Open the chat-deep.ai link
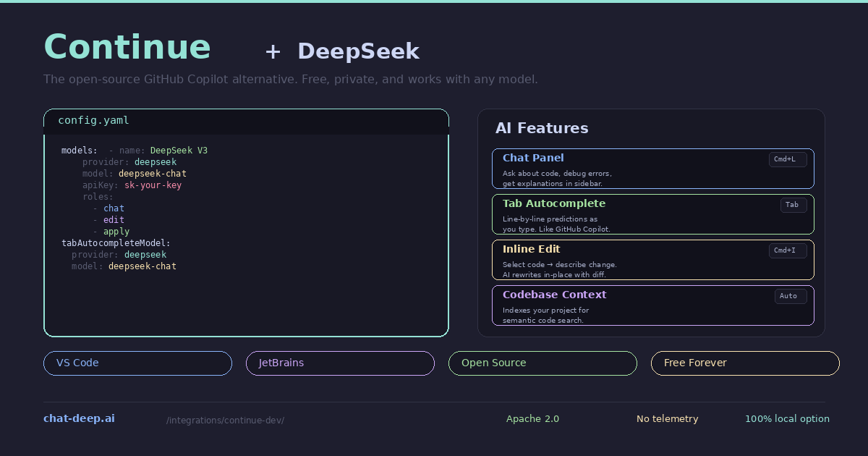 (79, 418)
